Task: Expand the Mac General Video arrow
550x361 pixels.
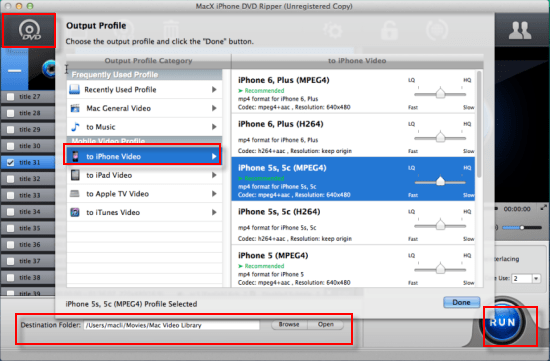Action: tap(214, 108)
